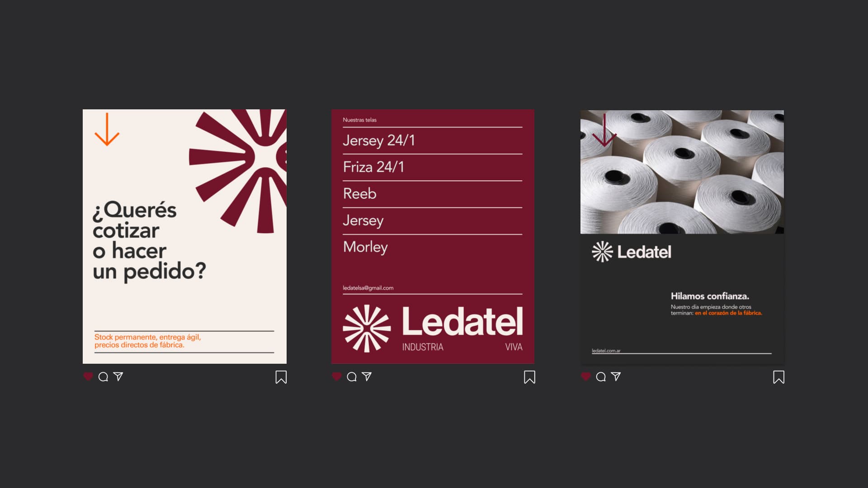Like the "Hilamos confianza" post
Screen dimensions: 868x488
586,376
